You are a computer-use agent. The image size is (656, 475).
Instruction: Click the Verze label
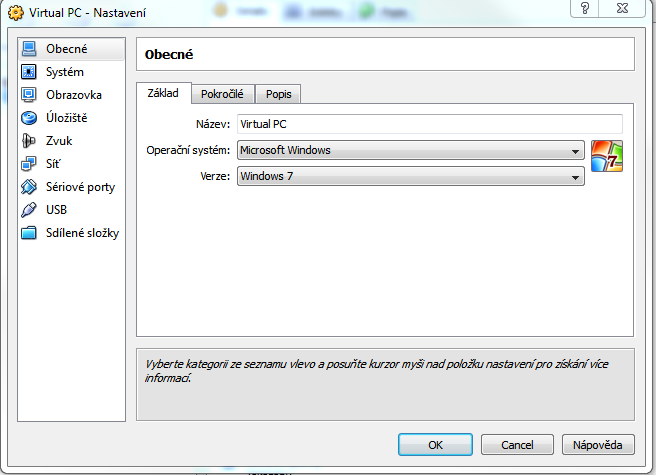coord(215,176)
